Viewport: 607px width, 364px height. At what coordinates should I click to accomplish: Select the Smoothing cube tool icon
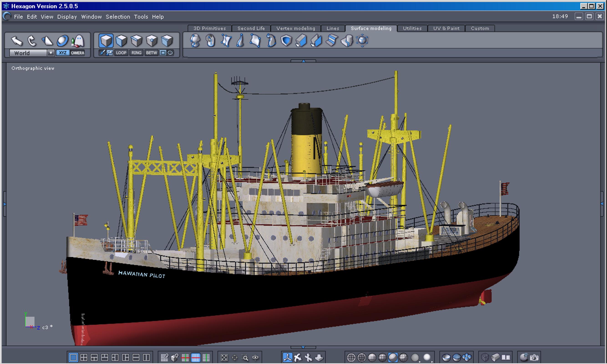click(x=362, y=41)
